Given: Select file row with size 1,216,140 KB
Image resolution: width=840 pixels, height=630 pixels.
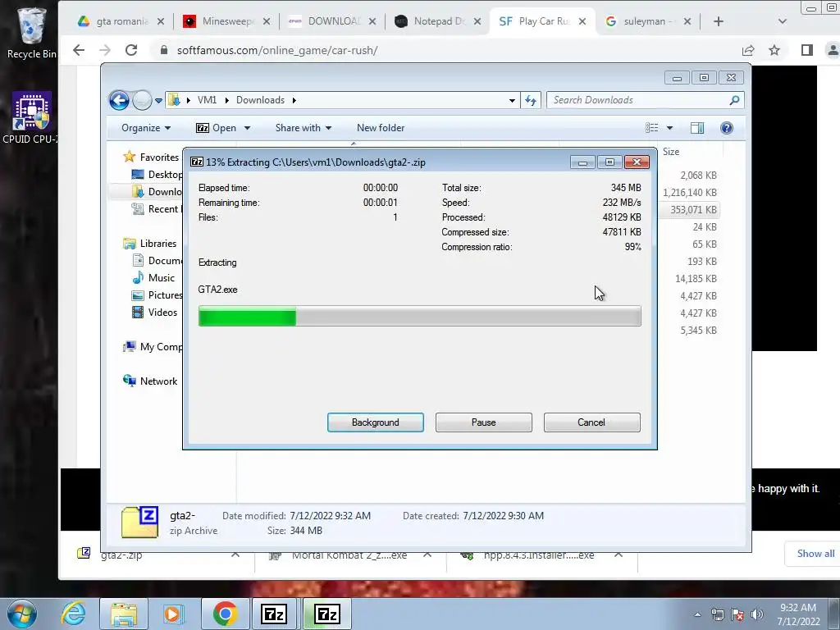Looking at the screenshot, I should pyautogui.click(x=689, y=192).
